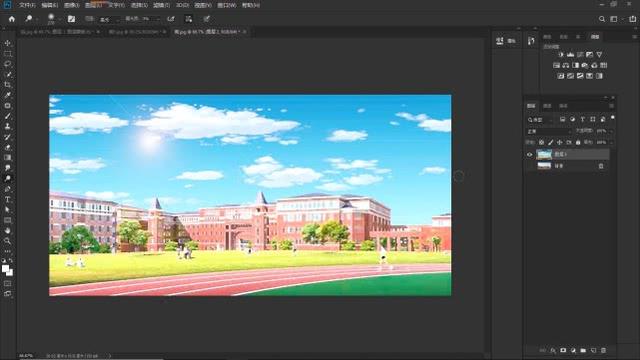The width and height of the screenshot is (640, 360).
Task: Toggle the Protect Tones checkbox
Action: pyautogui.click(x=189, y=19)
